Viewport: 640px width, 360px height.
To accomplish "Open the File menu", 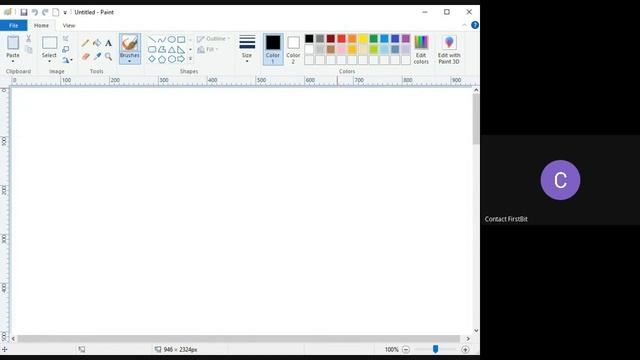I will click(x=13, y=25).
